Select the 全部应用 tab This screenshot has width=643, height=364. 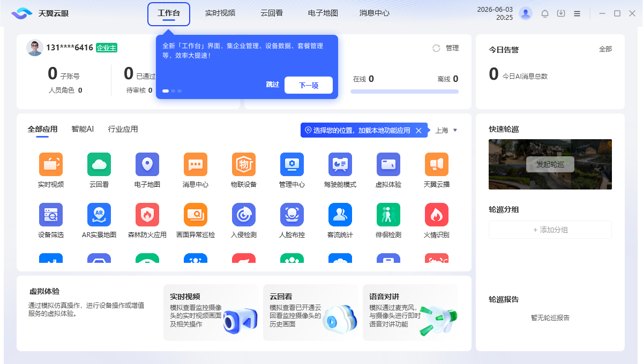point(42,129)
